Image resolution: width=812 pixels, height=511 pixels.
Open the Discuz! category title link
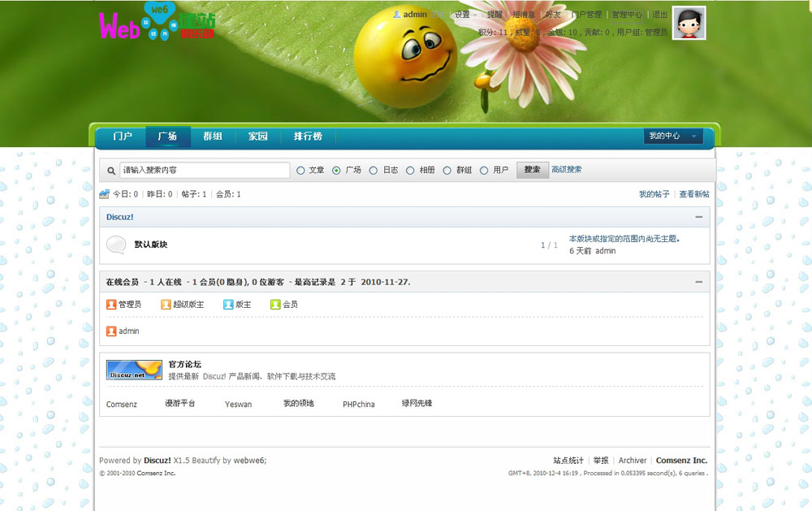tap(119, 217)
